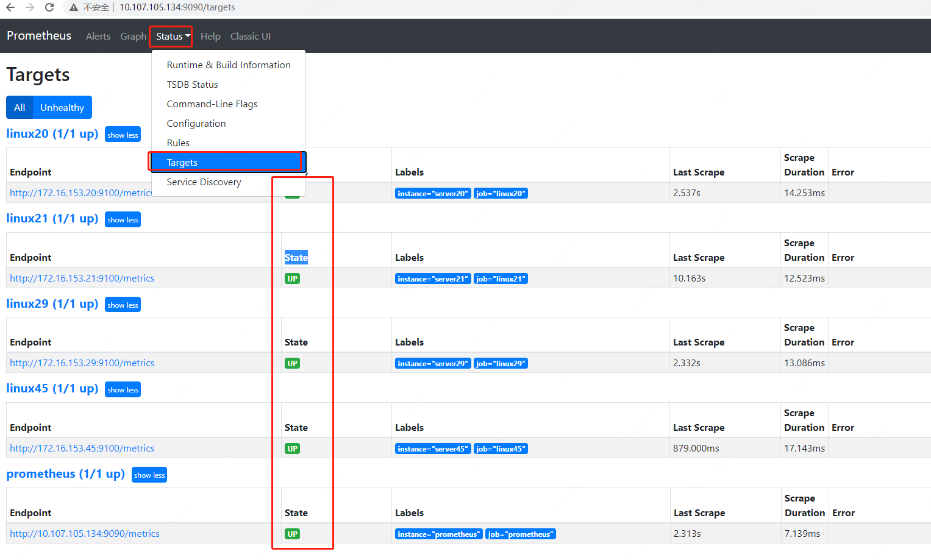The width and height of the screenshot is (931, 560).
Task: Click UP badge for server45
Action: pos(293,448)
